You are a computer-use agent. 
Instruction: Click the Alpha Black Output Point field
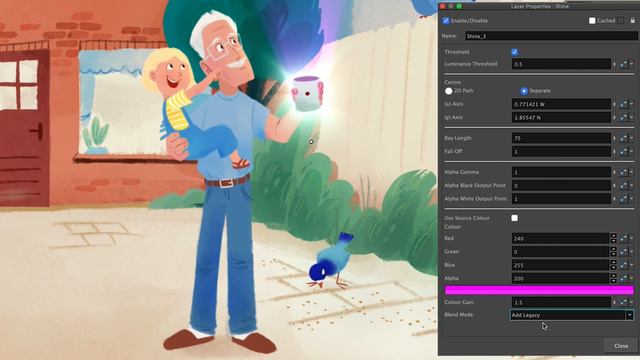pos(561,186)
